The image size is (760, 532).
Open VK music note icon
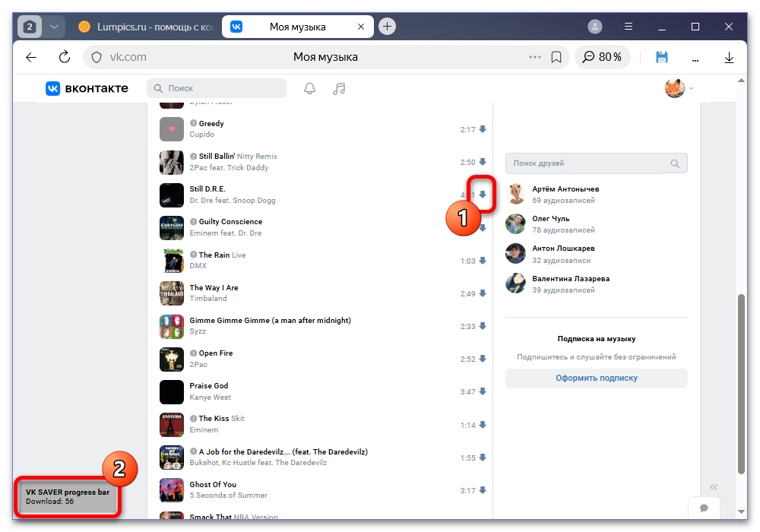coord(339,89)
